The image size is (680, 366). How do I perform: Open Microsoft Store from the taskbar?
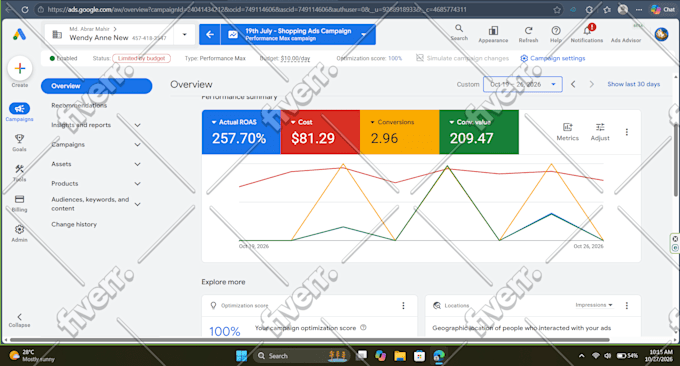(419, 356)
